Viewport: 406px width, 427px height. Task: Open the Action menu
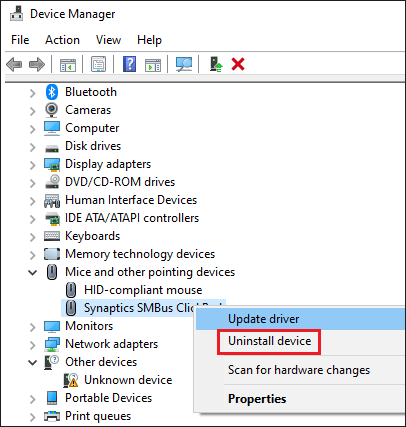[62, 40]
